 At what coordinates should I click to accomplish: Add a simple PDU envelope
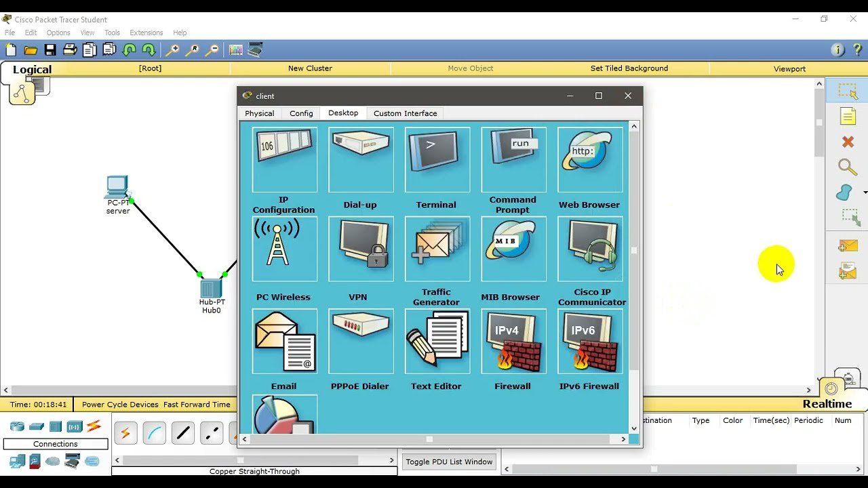coord(848,246)
